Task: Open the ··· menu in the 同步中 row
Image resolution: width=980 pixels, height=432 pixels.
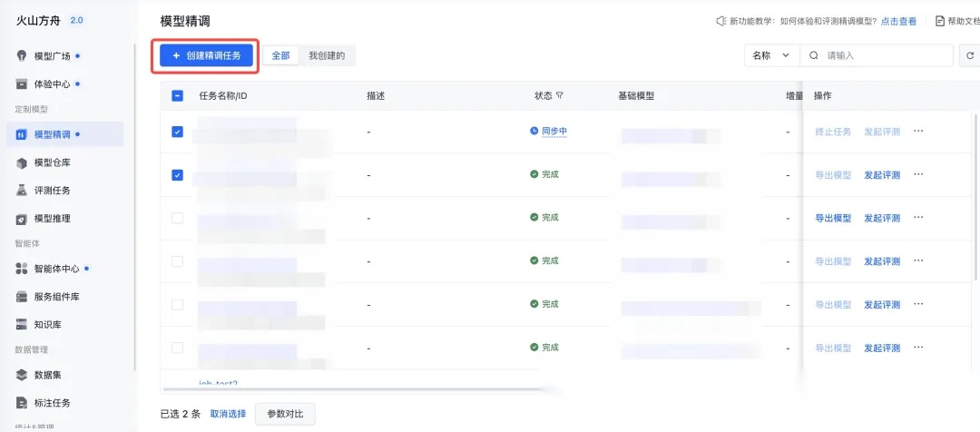Action: (x=918, y=132)
